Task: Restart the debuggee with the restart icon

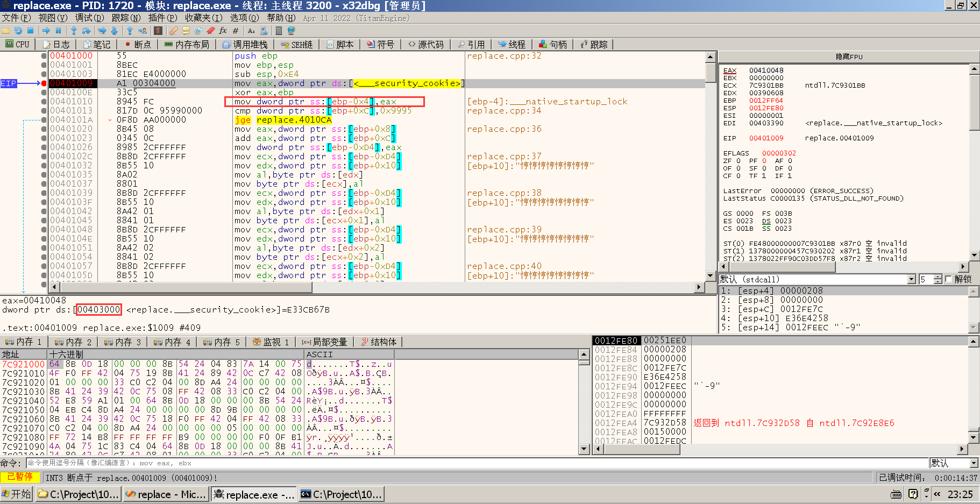Action: tap(18, 31)
